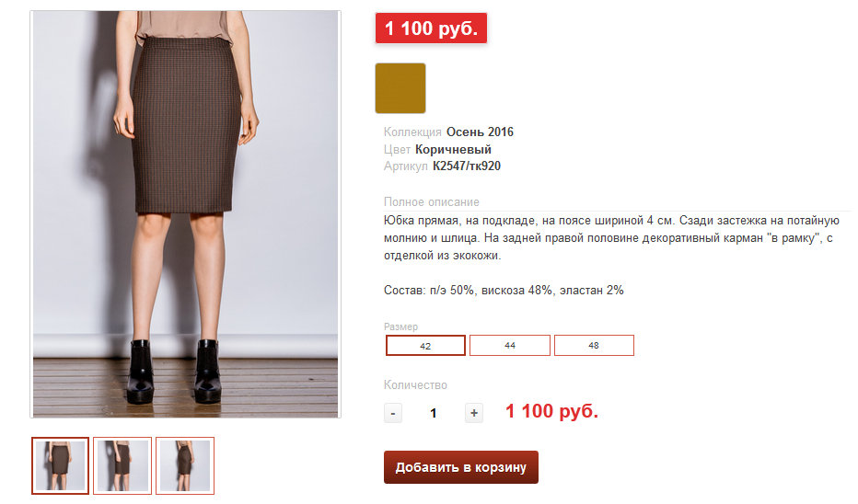The width and height of the screenshot is (858, 504).
Task: Pick size 48 option
Action: pyautogui.click(x=595, y=346)
